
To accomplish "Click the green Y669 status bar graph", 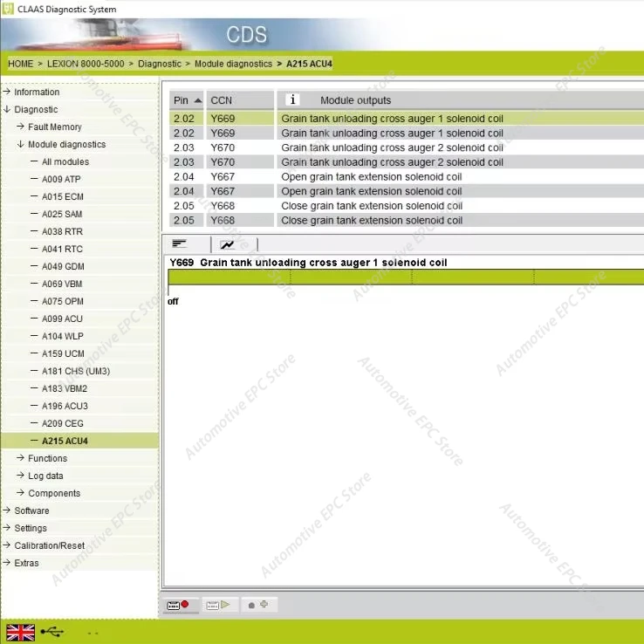I will coord(406,277).
